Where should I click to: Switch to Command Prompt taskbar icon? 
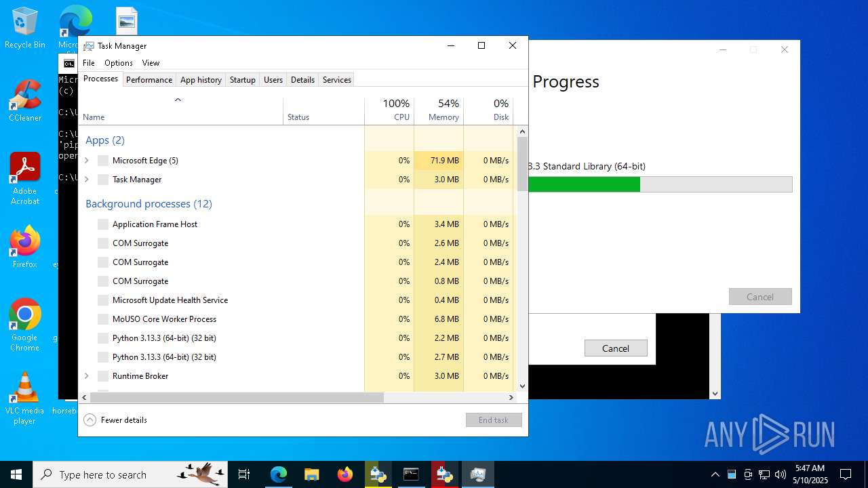click(411, 474)
